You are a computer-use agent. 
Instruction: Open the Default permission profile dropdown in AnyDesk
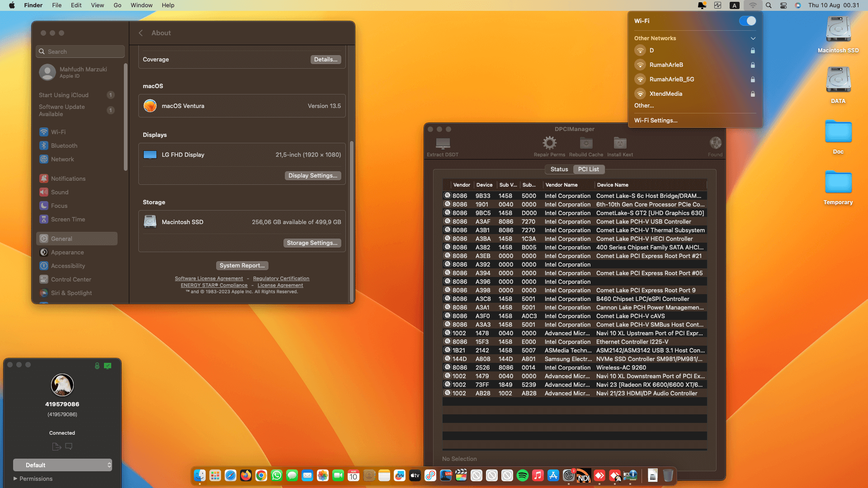point(62,465)
